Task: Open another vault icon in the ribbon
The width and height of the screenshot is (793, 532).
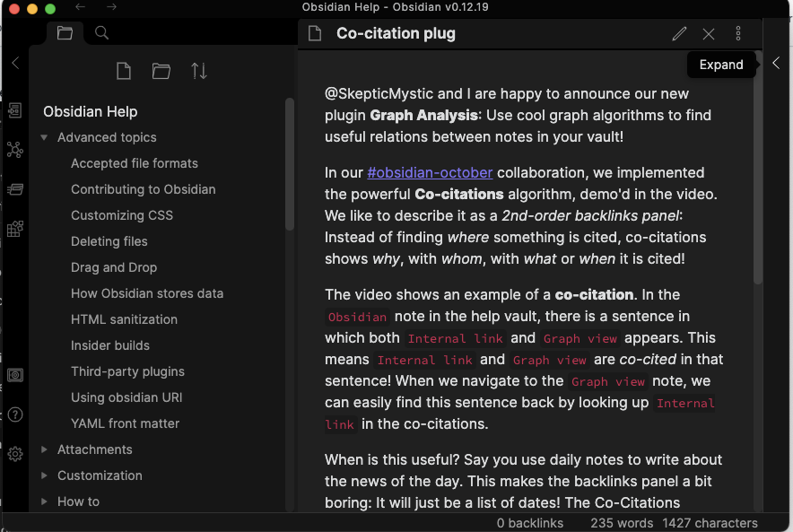Action: (14, 375)
